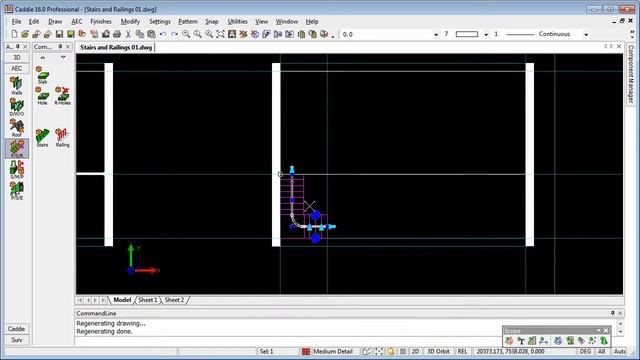Close the Scope floating panel
640x360 pixels.
[606, 331]
